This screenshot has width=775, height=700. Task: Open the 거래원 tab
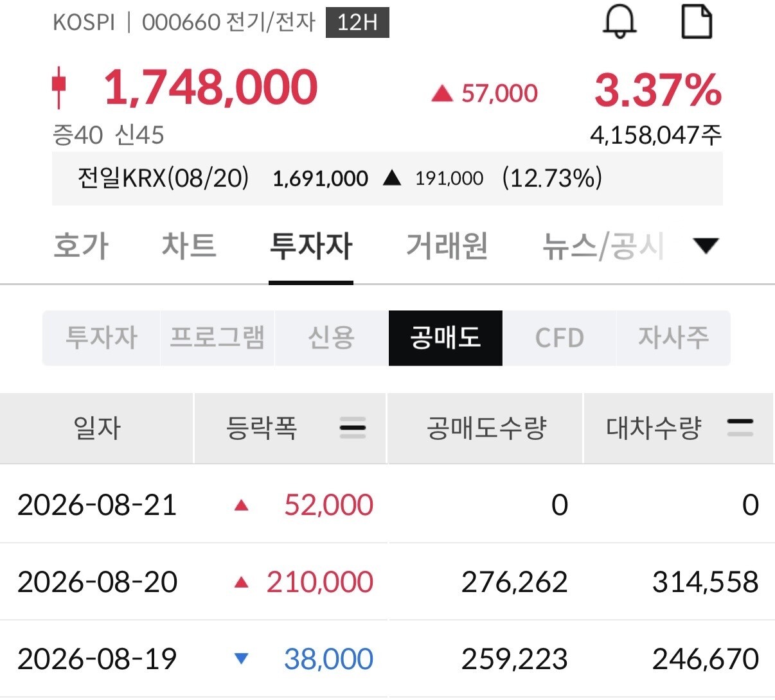447,246
